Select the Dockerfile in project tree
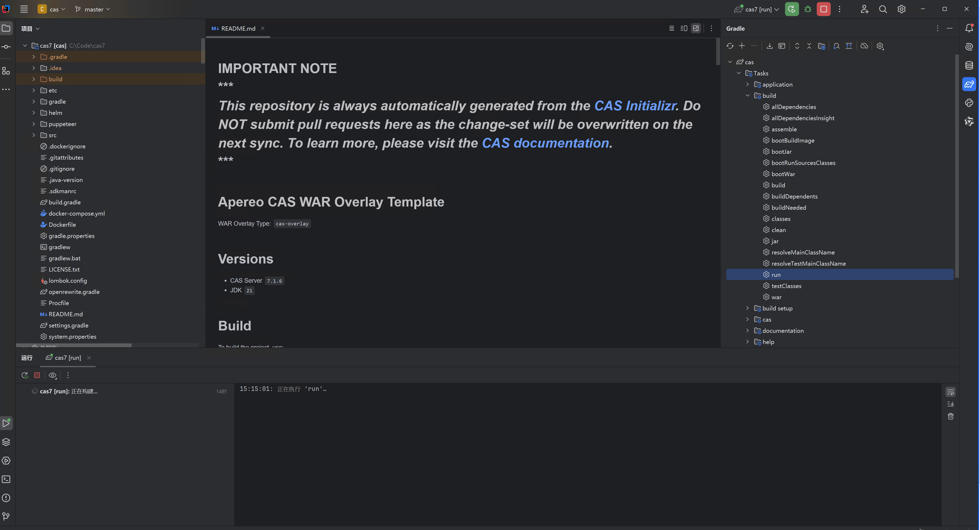980x530 pixels. click(x=62, y=224)
